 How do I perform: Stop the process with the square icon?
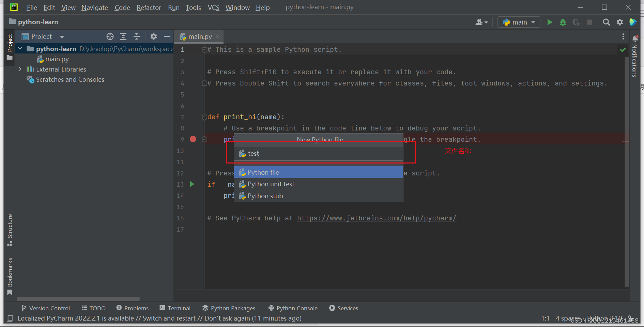589,22
